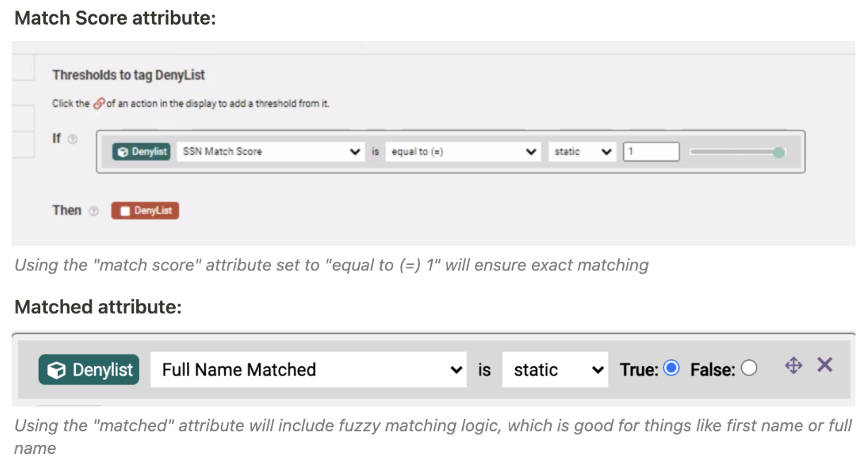Click the threshold value field containing 1

tap(651, 152)
